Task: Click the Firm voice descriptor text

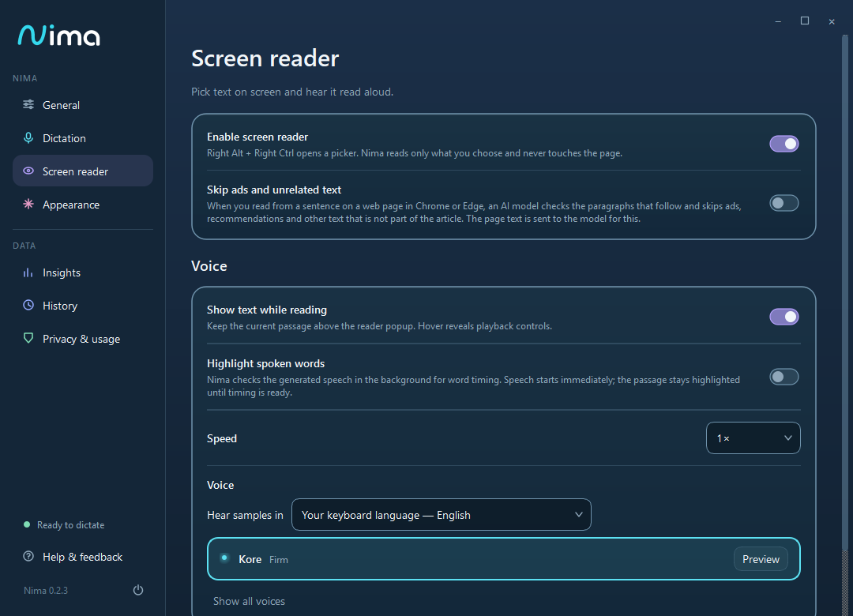Action: coord(279,560)
